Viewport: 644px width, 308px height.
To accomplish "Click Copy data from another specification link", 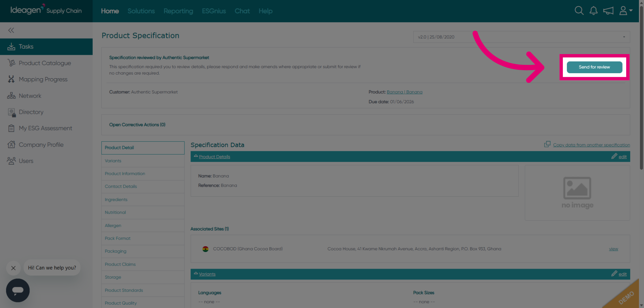I will tap(591, 145).
